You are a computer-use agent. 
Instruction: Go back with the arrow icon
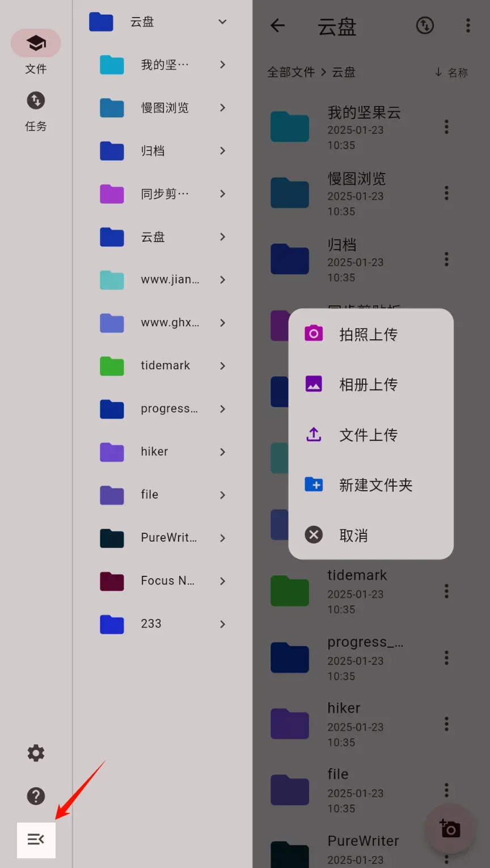277,26
